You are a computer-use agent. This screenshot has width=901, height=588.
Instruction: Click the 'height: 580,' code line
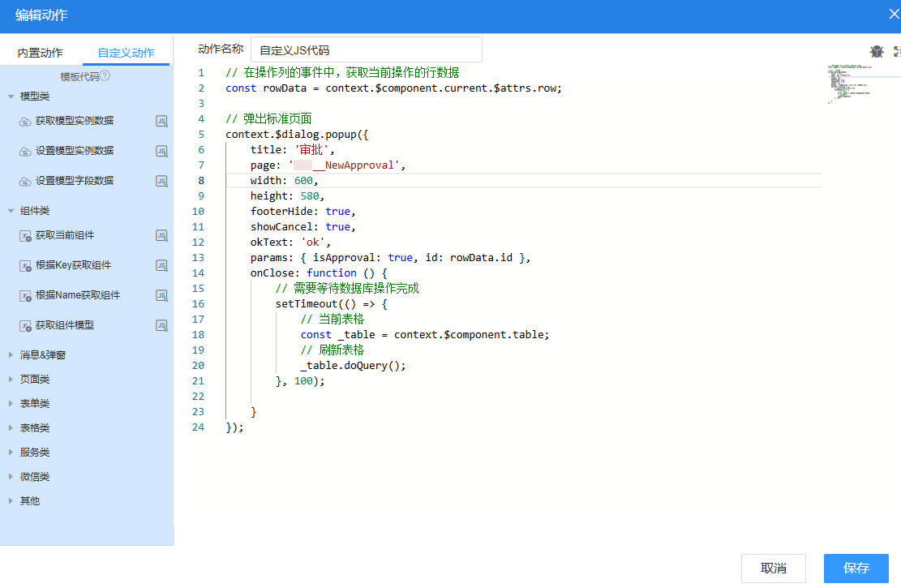(x=287, y=196)
